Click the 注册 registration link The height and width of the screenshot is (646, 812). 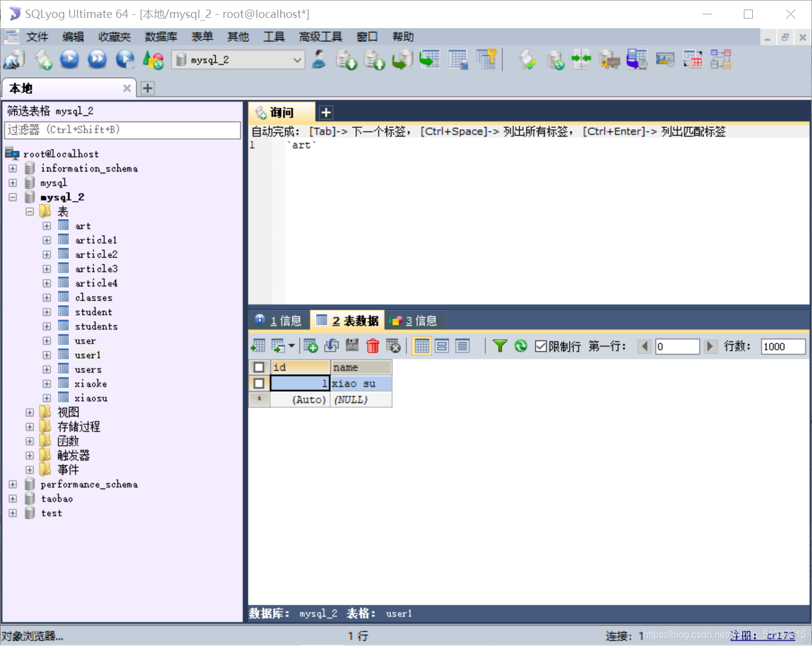point(762,636)
